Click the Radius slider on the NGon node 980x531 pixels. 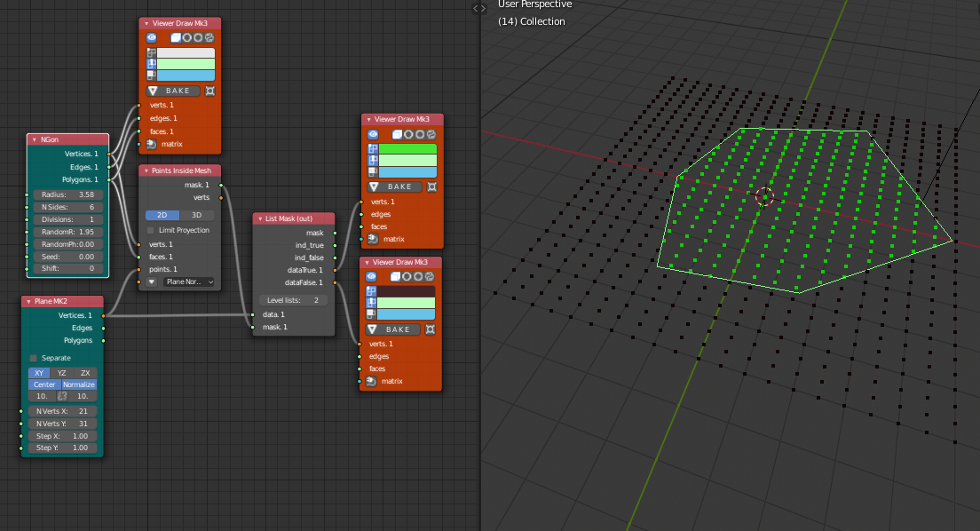(x=67, y=194)
